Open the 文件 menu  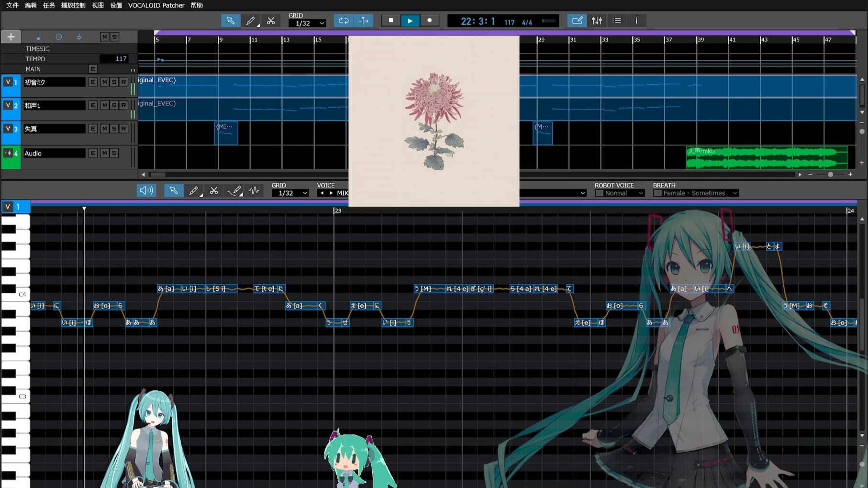[x=12, y=5]
